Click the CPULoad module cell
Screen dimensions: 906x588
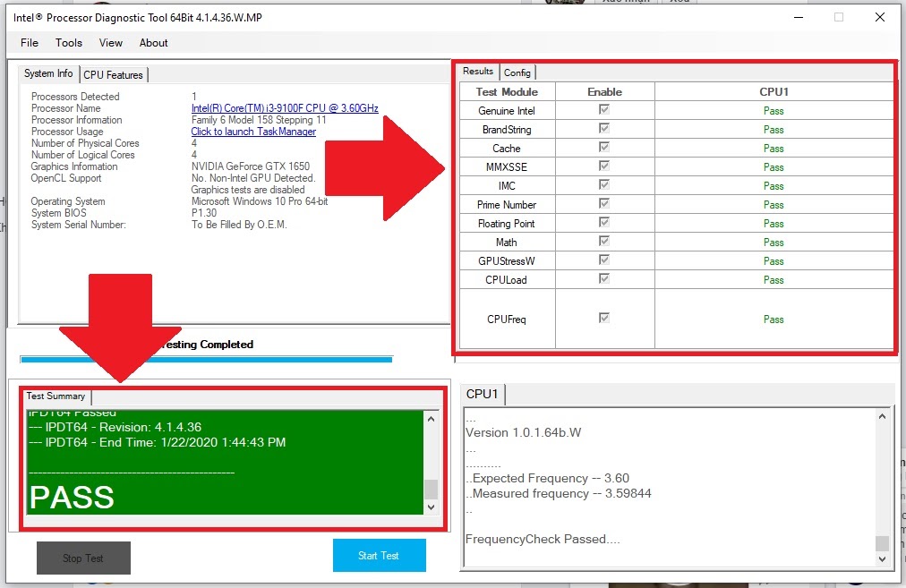click(508, 280)
